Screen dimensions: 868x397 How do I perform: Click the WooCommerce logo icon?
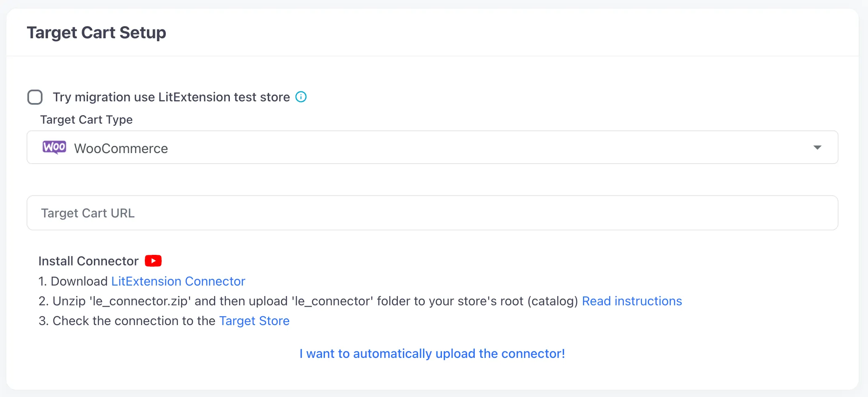pyautogui.click(x=54, y=147)
